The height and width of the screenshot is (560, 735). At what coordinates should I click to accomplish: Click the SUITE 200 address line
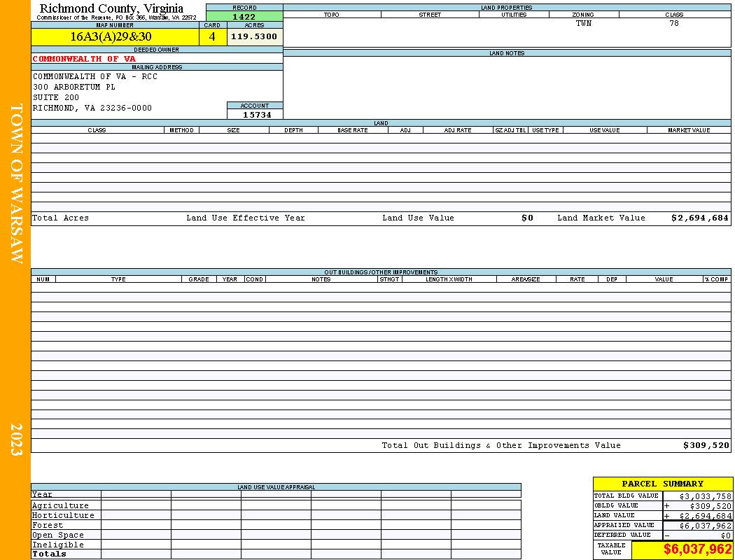[56, 97]
